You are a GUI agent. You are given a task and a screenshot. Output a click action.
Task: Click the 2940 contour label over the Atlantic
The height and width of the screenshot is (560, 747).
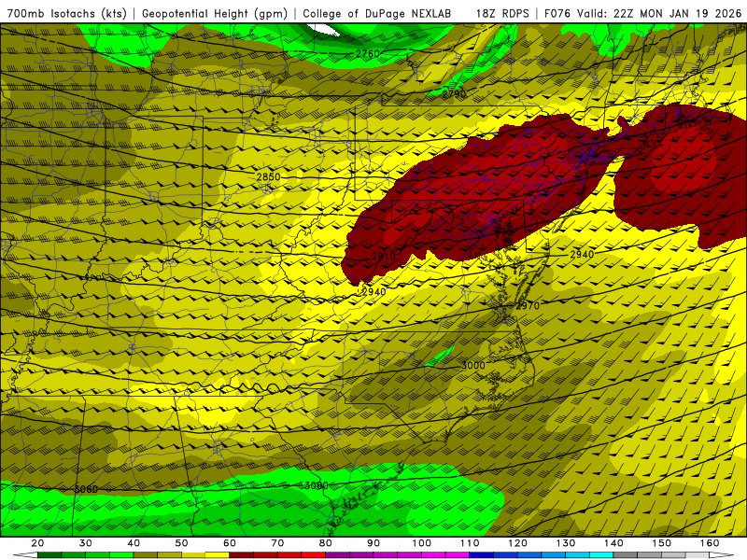[x=582, y=255]
